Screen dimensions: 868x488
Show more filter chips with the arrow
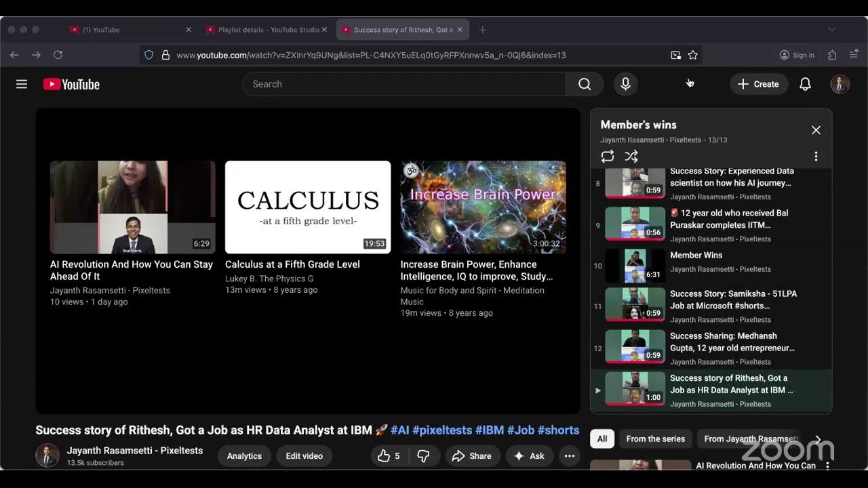coord(818,439)
